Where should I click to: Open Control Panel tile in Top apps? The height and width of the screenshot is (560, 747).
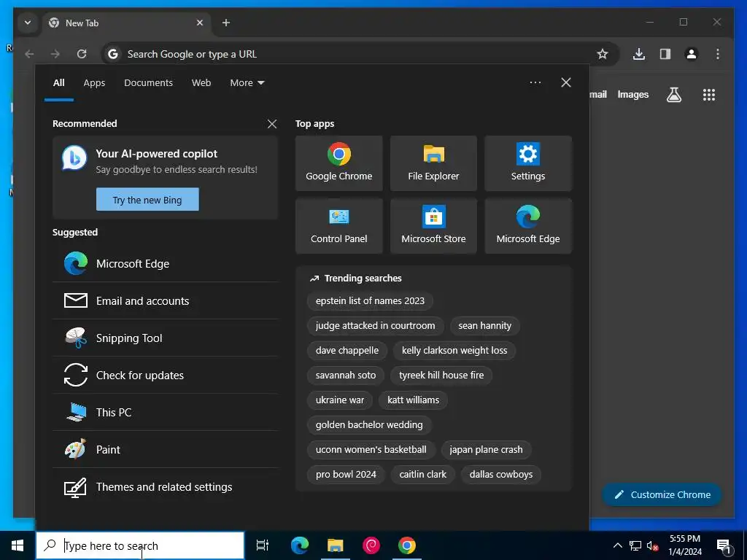[x=338, y=226]
